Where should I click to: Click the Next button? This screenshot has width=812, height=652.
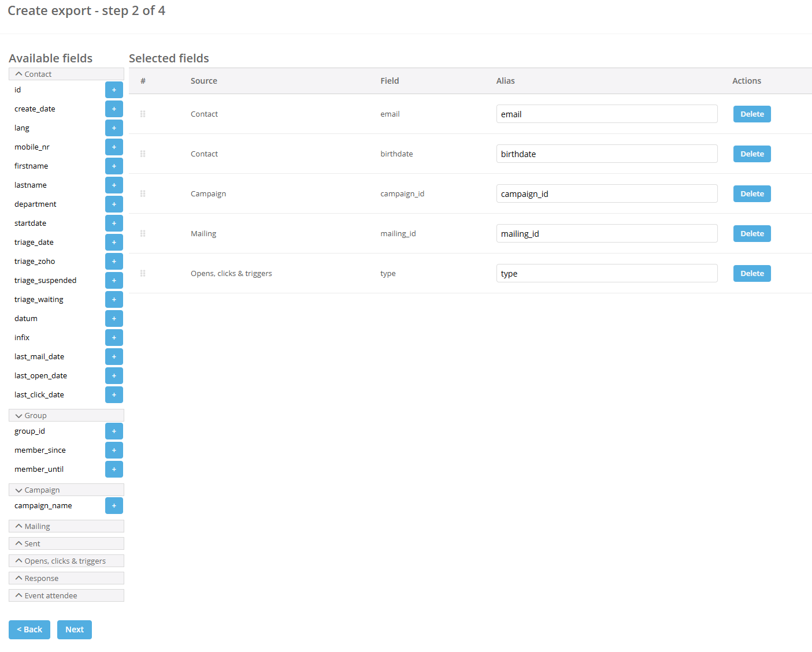click(x=74, y=629)
